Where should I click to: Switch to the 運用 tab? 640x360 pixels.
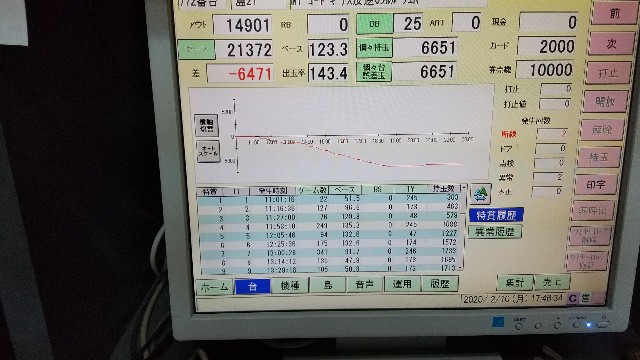click(402, 284)
